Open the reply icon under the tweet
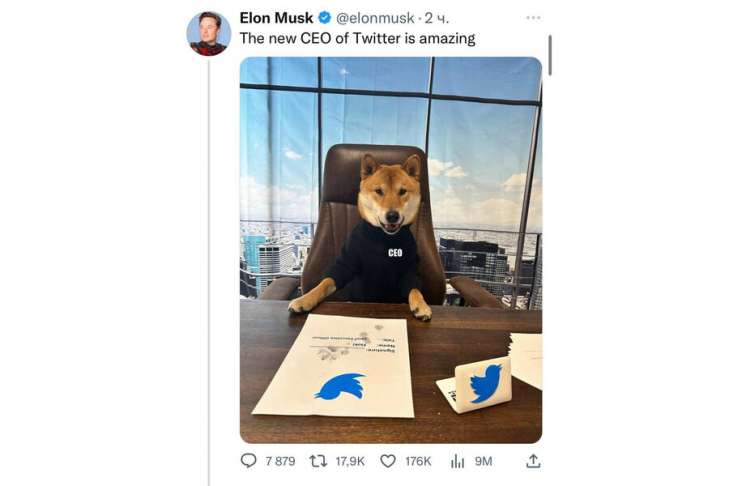This screenshot has height=486, width=729. point(249,460)
